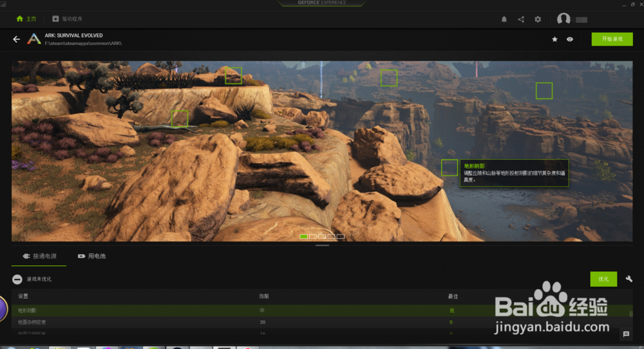Click hotspot square beside 地形阴影 tooltip
Viewport: 644px width, 349px height.
[450, 167]
